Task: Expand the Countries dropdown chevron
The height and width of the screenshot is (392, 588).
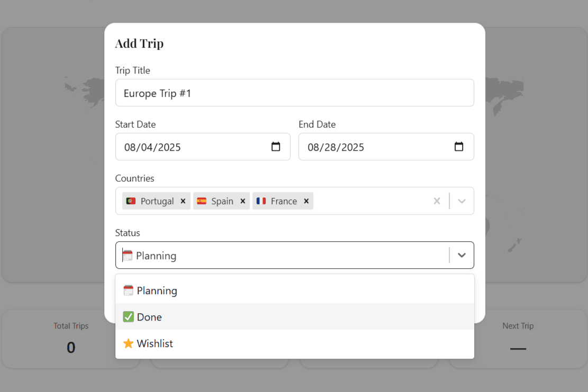Action: [461, 201]
